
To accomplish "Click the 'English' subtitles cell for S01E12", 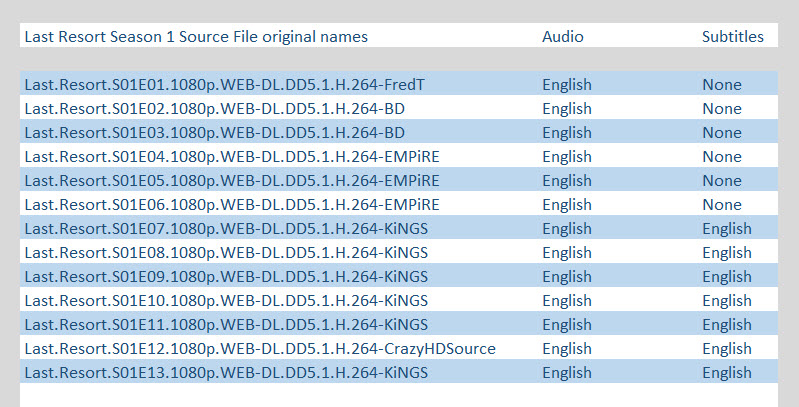I will [727, 348].
